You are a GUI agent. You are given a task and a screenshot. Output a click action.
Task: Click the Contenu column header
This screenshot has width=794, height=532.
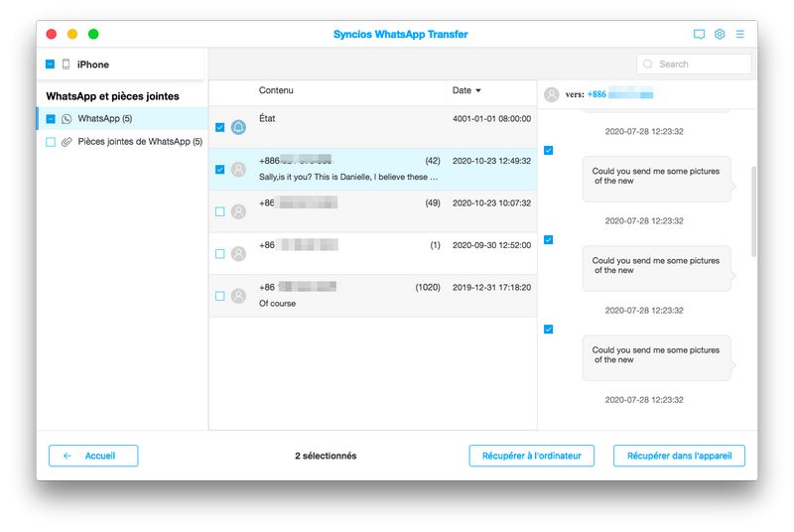pos(276,90)
